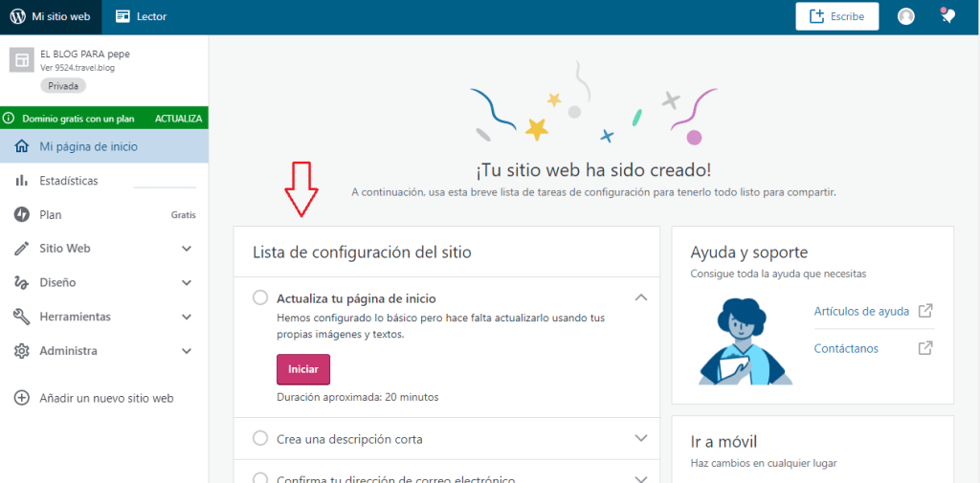Screen dimensions: 980x483
Task: Tick the Confirma tu dirección de correo circle
Action: [x=260, y=477]
